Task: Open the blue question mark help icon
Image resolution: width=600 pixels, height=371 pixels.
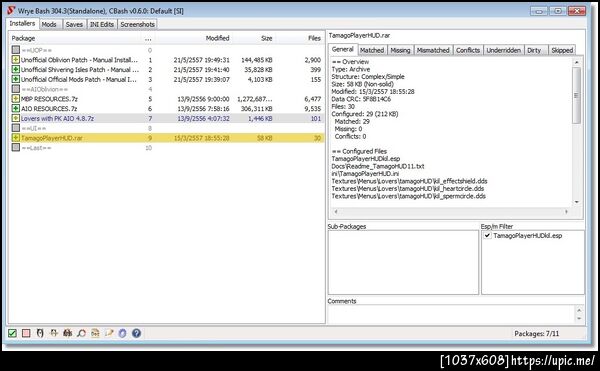Action: 137,333
